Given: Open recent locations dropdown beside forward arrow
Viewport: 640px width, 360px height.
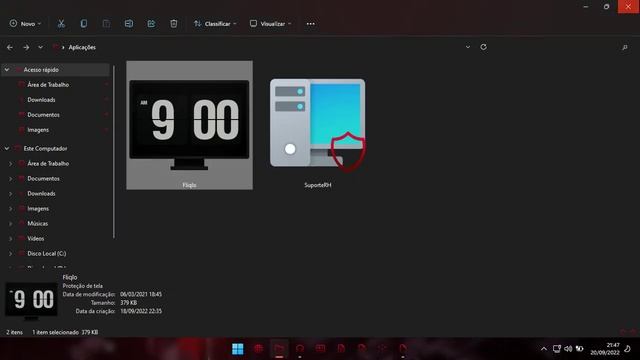Looking at the screenshot, I should point(40,47).
